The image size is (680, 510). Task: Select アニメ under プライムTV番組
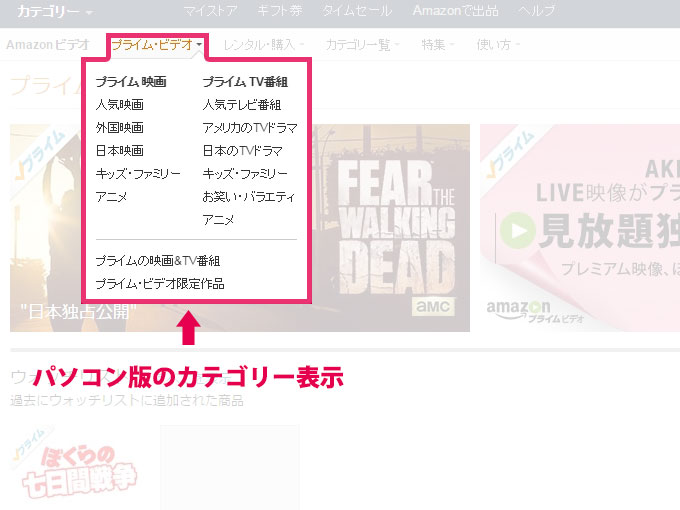tap(218, 219)
